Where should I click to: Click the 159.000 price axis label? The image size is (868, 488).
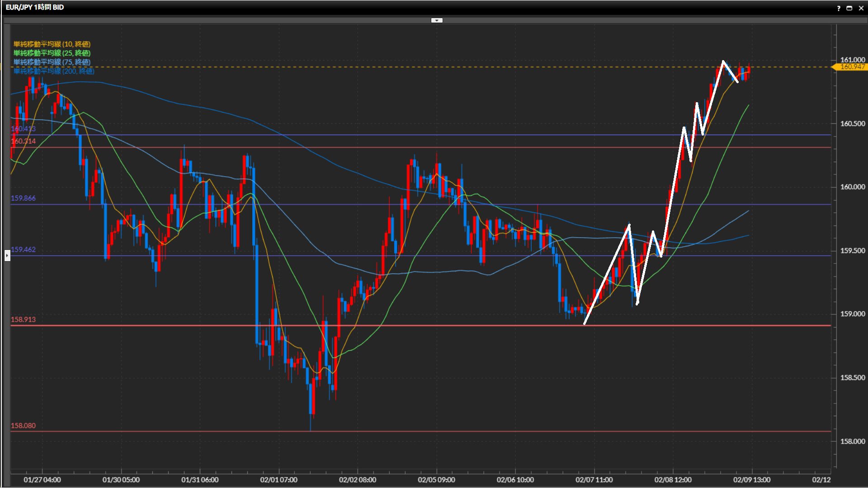pyautogui.click(x=852, y=314)
